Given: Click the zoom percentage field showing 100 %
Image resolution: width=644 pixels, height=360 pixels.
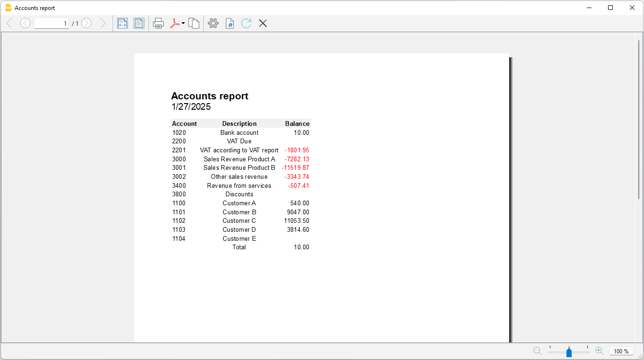Looking at the screenshot, I should [x=621, y=351].
